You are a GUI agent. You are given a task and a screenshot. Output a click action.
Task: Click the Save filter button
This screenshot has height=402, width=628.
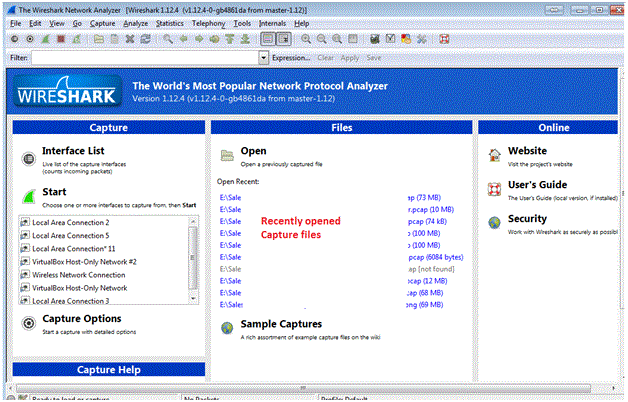(x=374, y=58)
